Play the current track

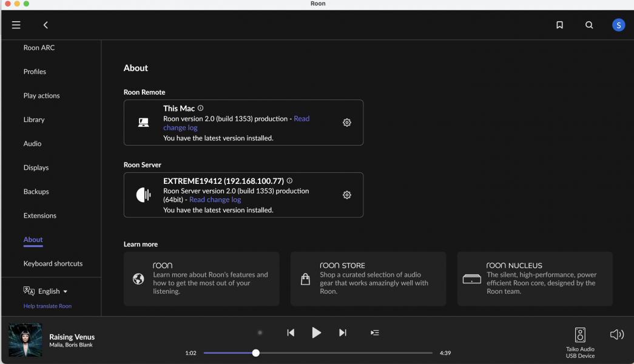click(317, 332)
